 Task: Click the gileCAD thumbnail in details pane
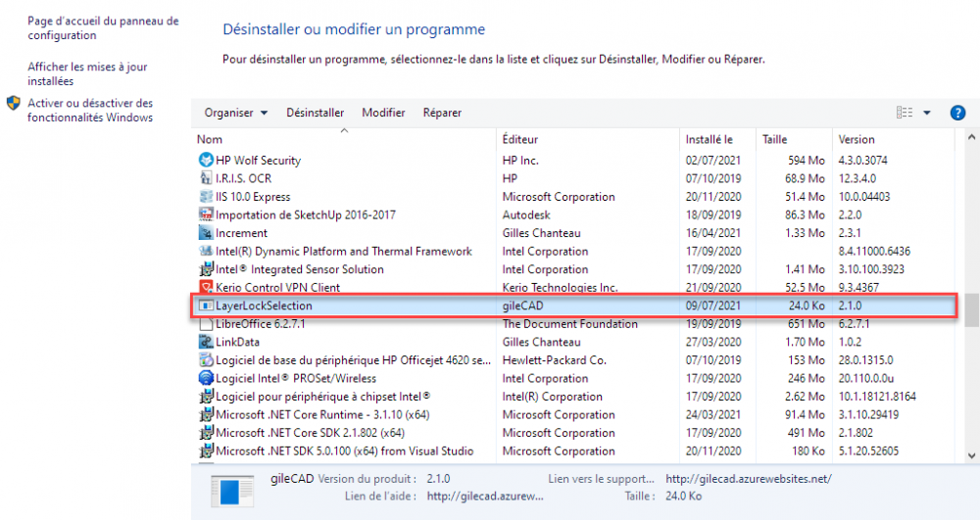[232, 492]
